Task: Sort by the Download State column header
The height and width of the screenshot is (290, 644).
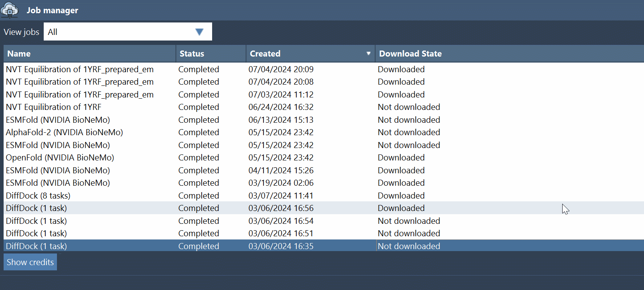Action: pyautogui.click(x=410, y=54)
